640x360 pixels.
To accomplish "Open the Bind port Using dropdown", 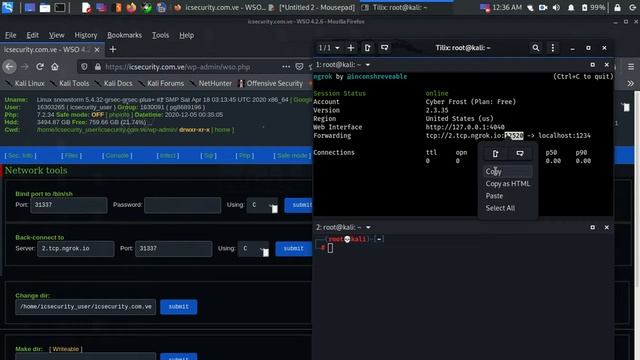I will (262, 205).
